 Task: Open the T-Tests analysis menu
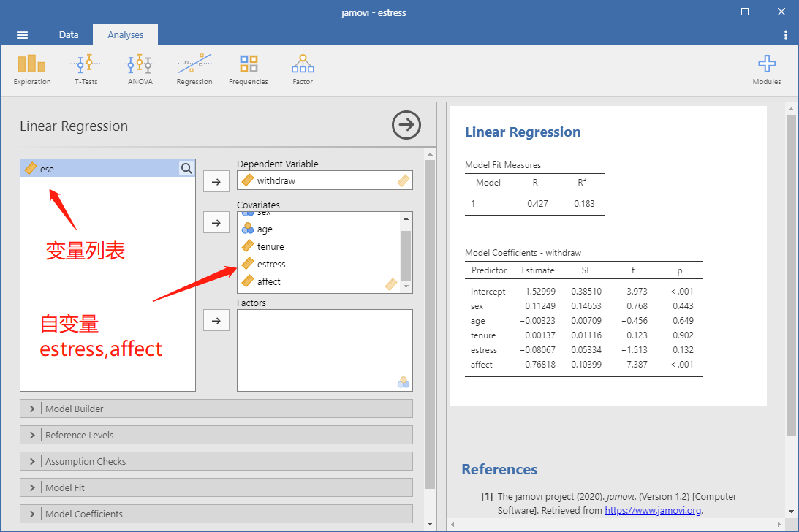coord(86,70)
